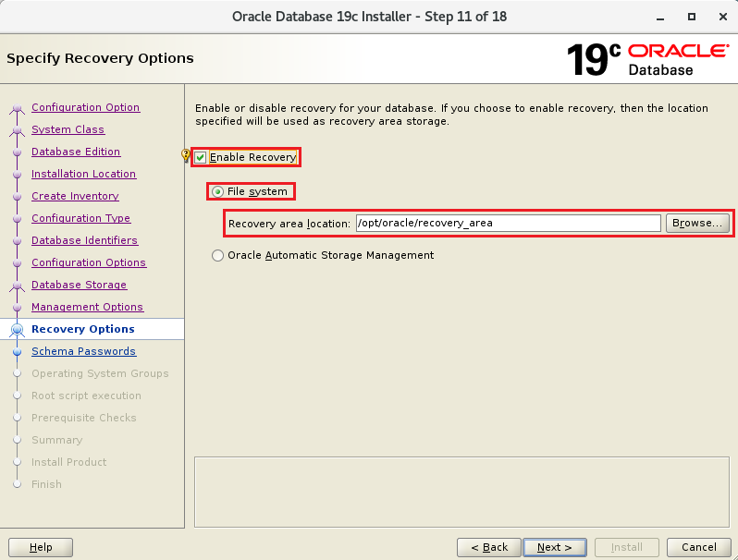Click the empty message area at the bottom
This screenshot has width=738, height=560.
tap(461, 492)
